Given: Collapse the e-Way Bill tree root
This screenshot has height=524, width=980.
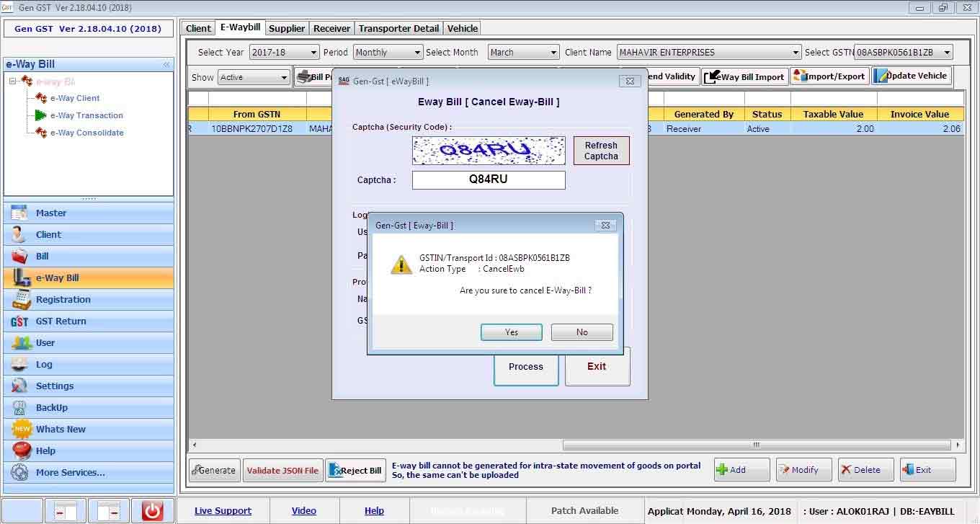Looking at the screenshot, I should tap(14, 81).
